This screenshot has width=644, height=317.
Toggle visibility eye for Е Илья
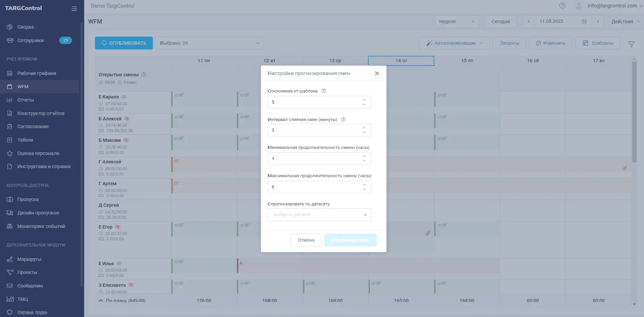tap(119, 263)
